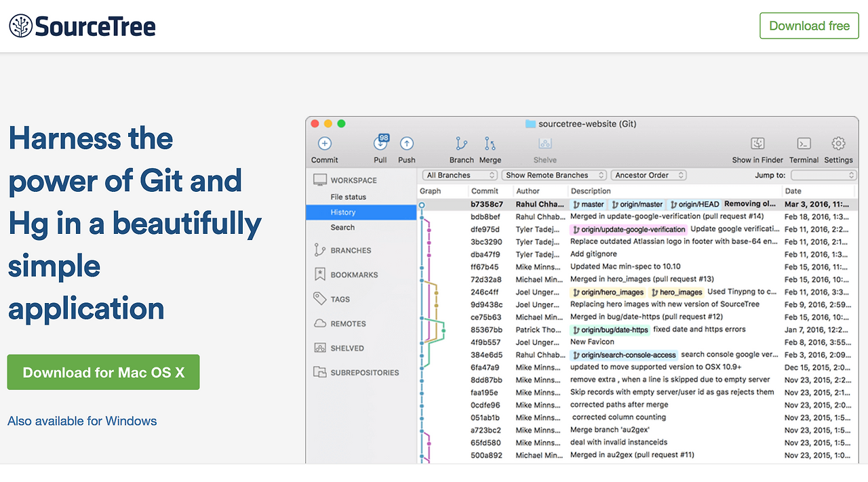Open the Show Remote Branches dropdown
The height and width of the screenshot is (482, 868).
(555, 175)
